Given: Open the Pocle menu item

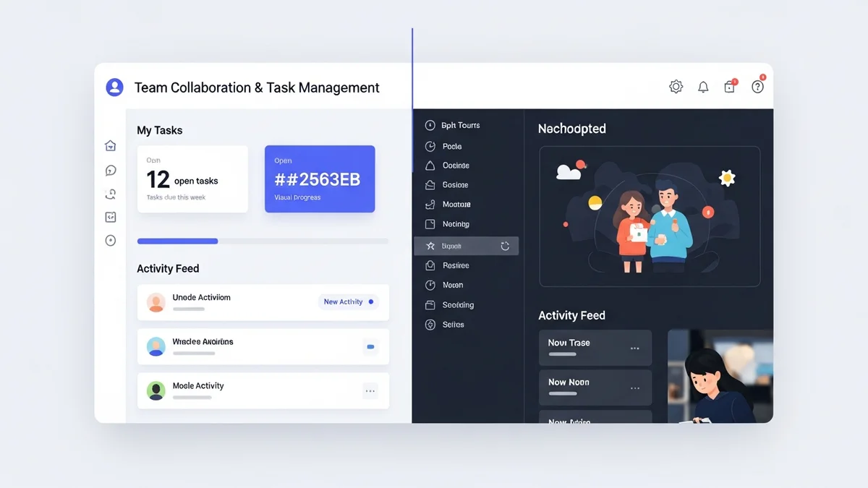Looking at the screenshot, I should point(451,146).
